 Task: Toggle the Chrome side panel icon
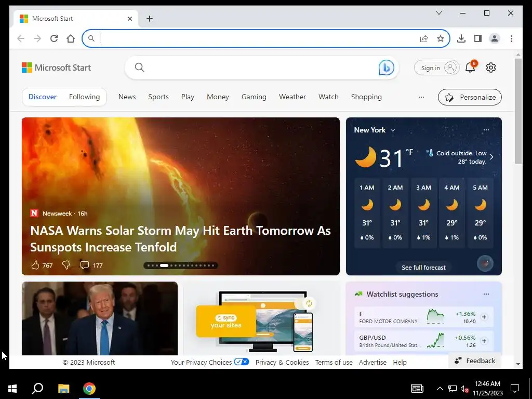coord(478,38)
